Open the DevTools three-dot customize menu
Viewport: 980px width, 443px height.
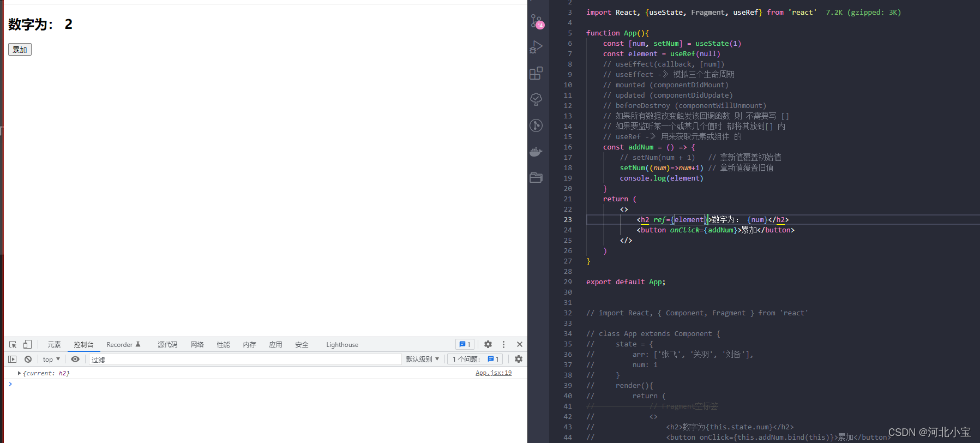(503, 344)
